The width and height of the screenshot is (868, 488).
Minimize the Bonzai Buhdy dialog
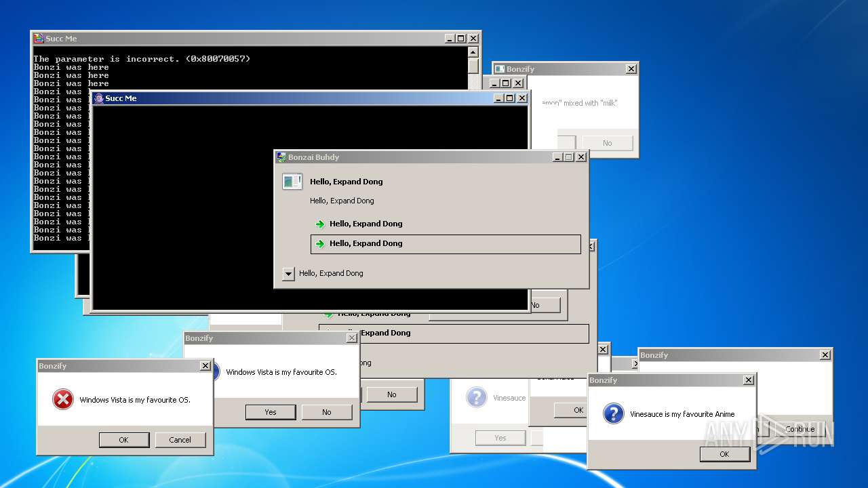click(x=557, y=157)
